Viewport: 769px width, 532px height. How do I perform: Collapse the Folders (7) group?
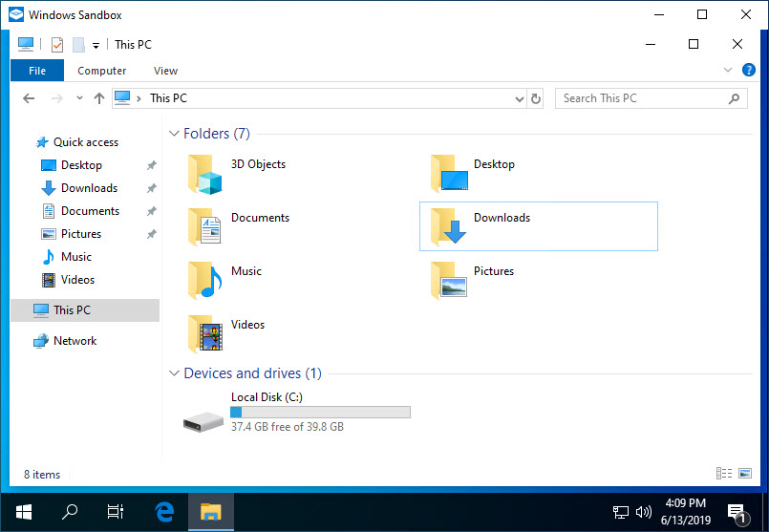pos(174,134)
